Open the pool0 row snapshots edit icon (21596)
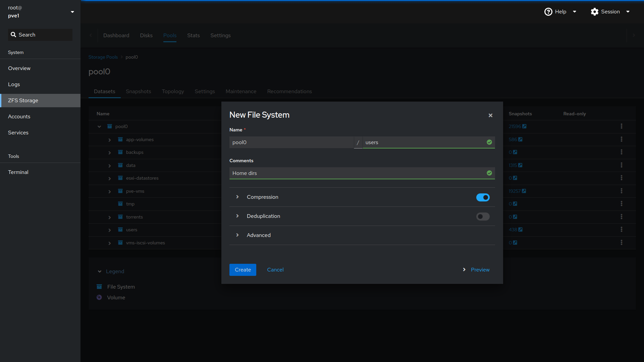Image resolution: width=644 pixels, height=362 pixels. pos(524,126)
